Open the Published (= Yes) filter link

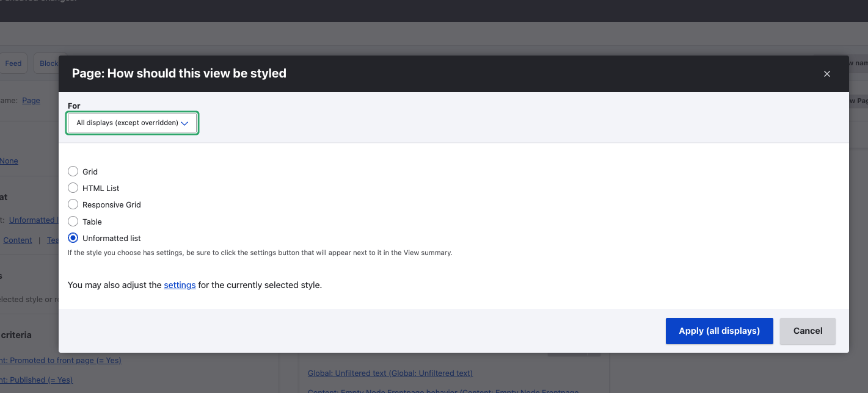37,380
